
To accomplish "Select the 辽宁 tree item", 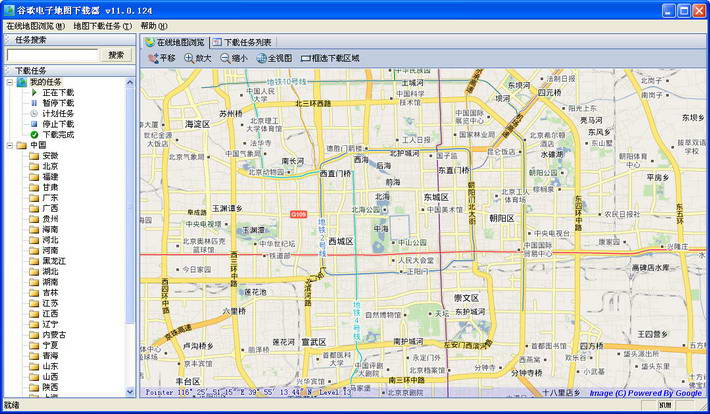I will click(x=50, y=324).
